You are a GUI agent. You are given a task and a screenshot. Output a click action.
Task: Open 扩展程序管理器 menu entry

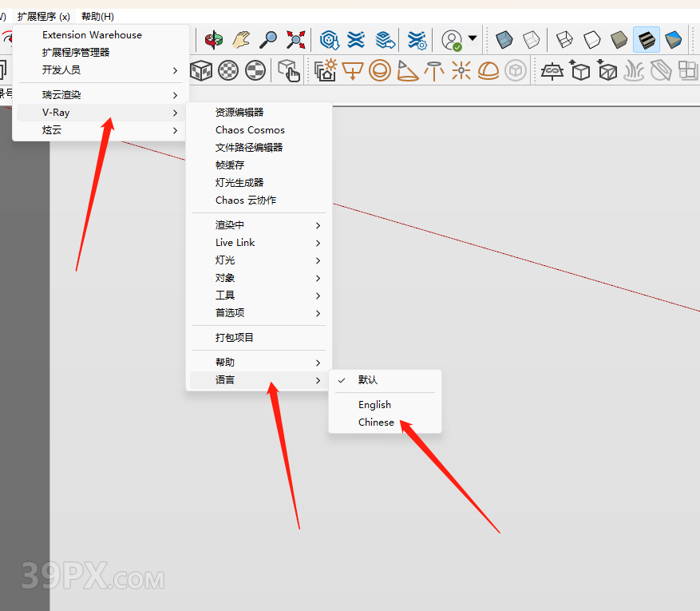click(101, 52)
